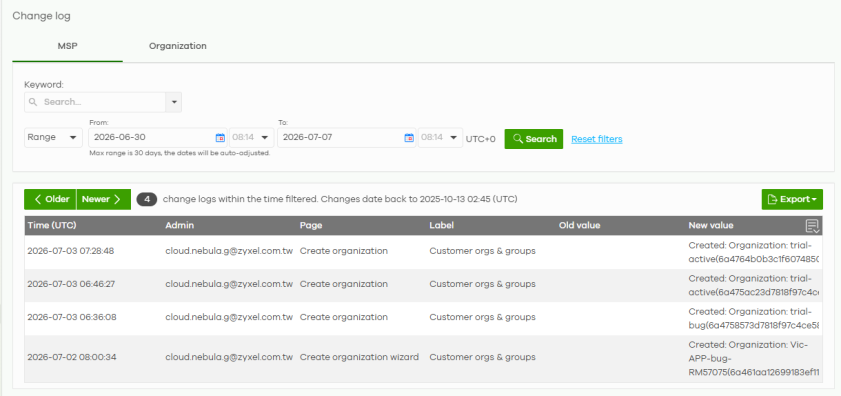The width and height of the screenshot is (841, 396).
Task: Click the Vic-APP-bug-RM57075 new value cell
Action: pos(754,358)
